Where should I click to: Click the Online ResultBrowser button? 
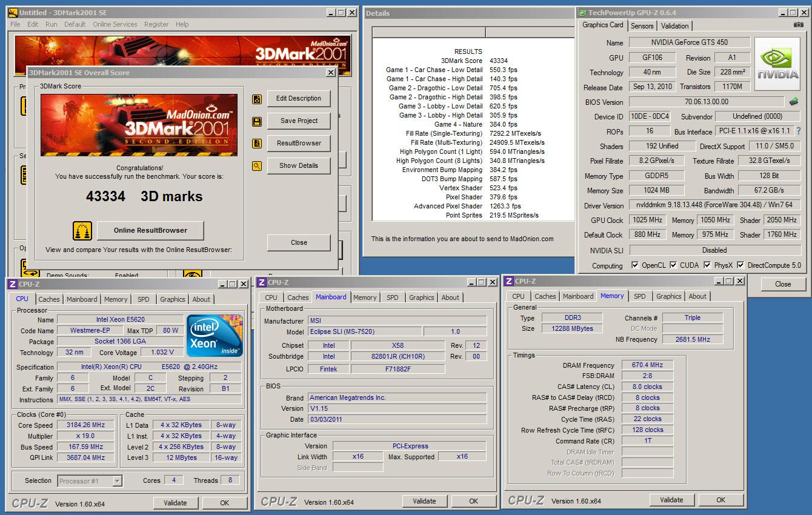point(150,231)
